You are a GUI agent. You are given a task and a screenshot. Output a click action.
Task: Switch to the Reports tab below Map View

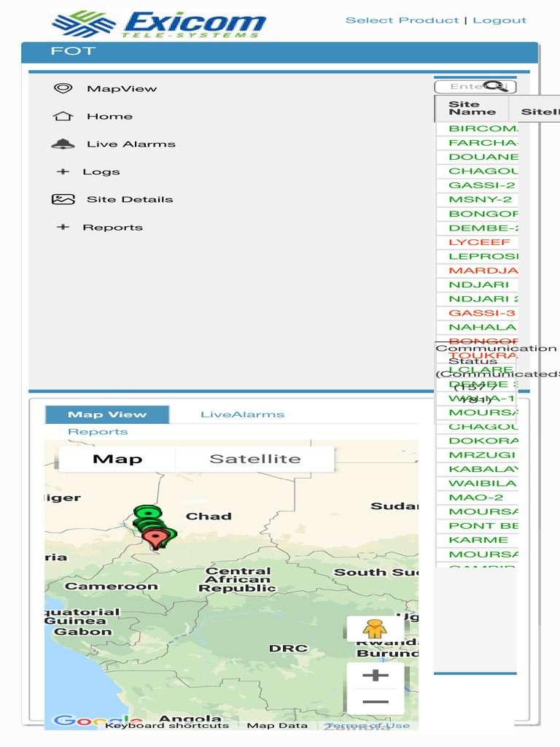pyautogui.click(x=98, y=432)
